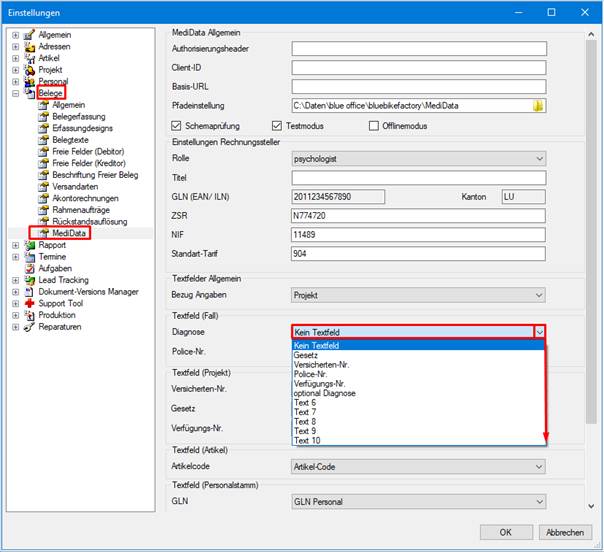This screenshot has height=552, width=604.
Task: Expand the Termine tree node
Action: (15, 257)
